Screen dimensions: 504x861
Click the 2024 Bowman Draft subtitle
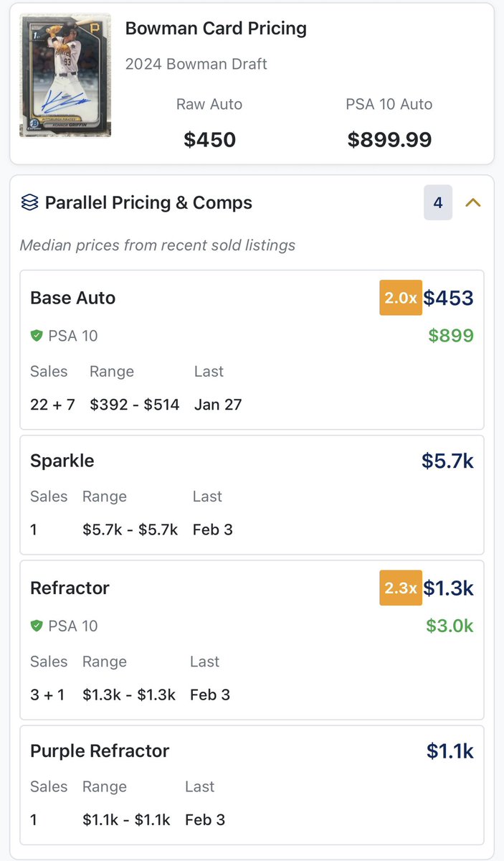click(x=196, y=64)
